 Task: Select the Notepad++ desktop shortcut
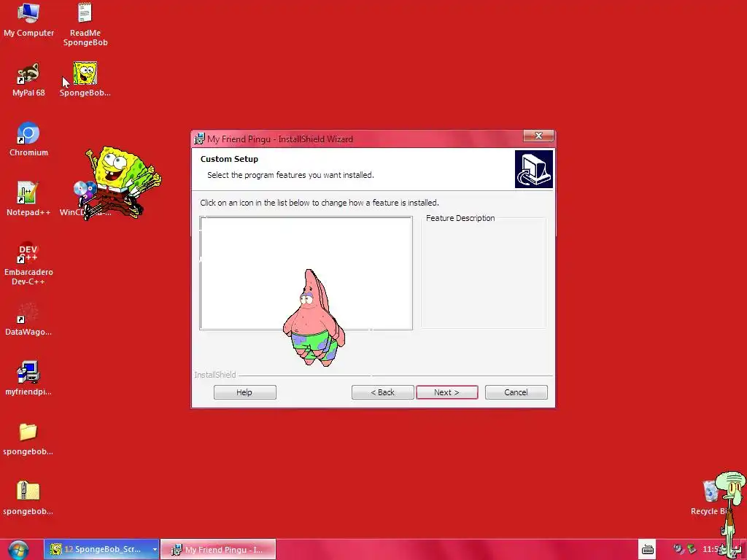point(28,198)
